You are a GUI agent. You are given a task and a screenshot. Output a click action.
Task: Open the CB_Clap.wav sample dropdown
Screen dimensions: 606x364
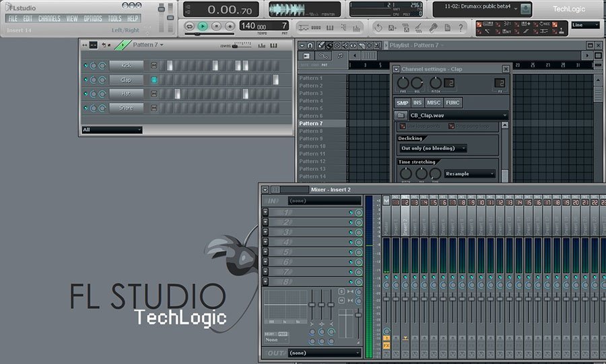click(459, 116)
